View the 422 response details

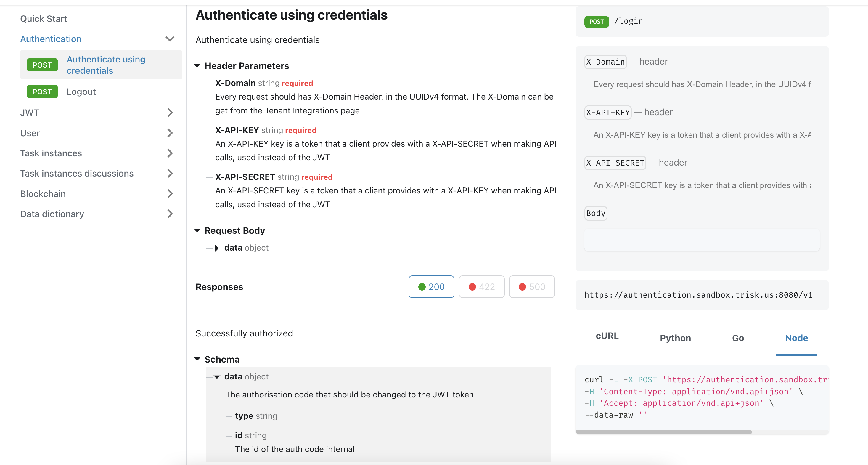pyautogui.click(x=481, y=287)
